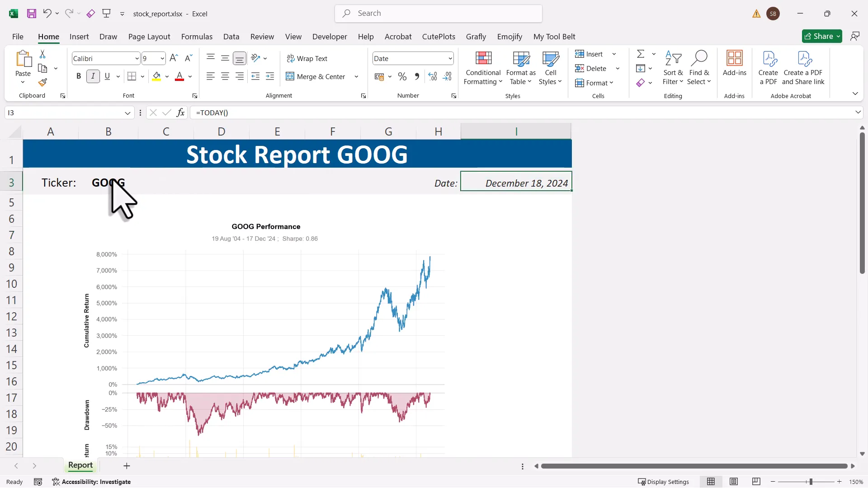Click Create a PDF in Adobe Acrobat group
Image resolution: width=868 pixels, height=488 pixels.
click(x=769, y=68)
